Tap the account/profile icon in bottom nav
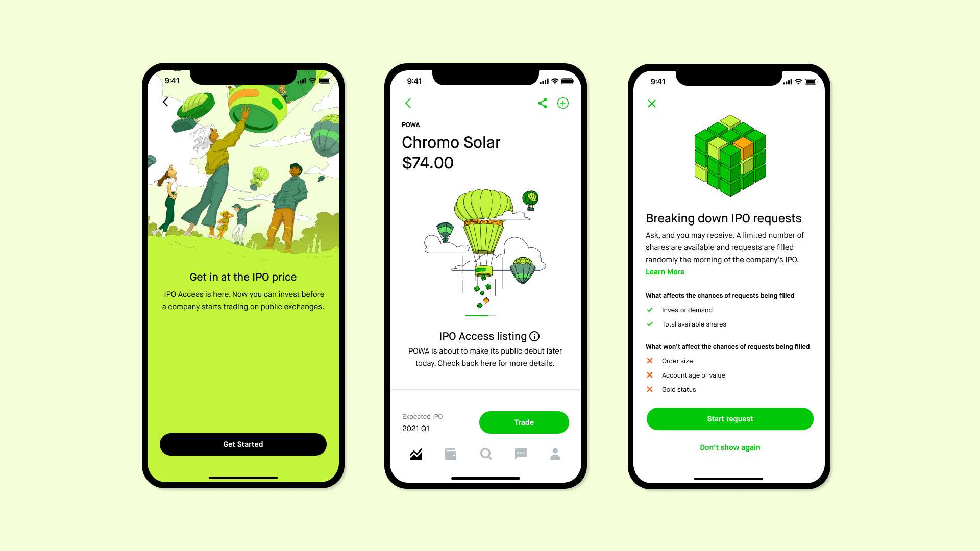This screenshot has height=551, width=980. (555, 454)
